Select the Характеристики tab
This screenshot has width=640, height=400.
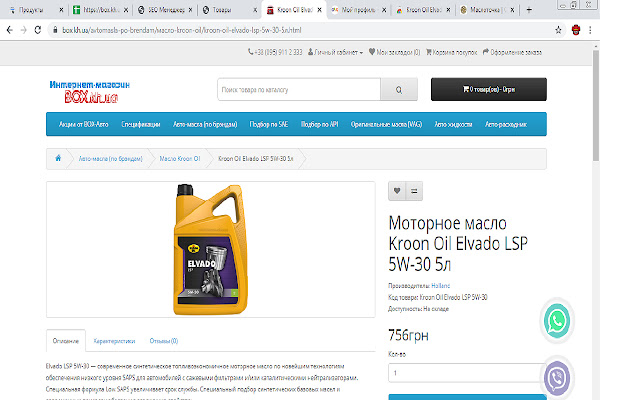pos(114,340)
